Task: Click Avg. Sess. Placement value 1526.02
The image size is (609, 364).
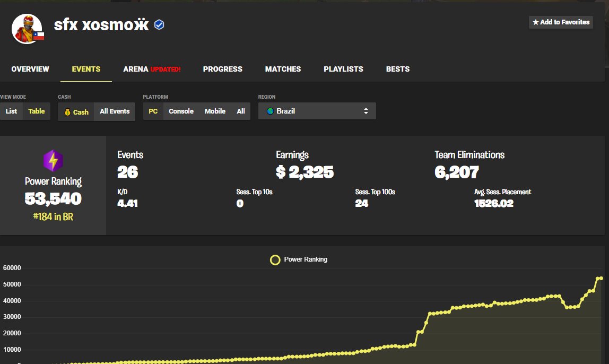Action: [494, 204]
